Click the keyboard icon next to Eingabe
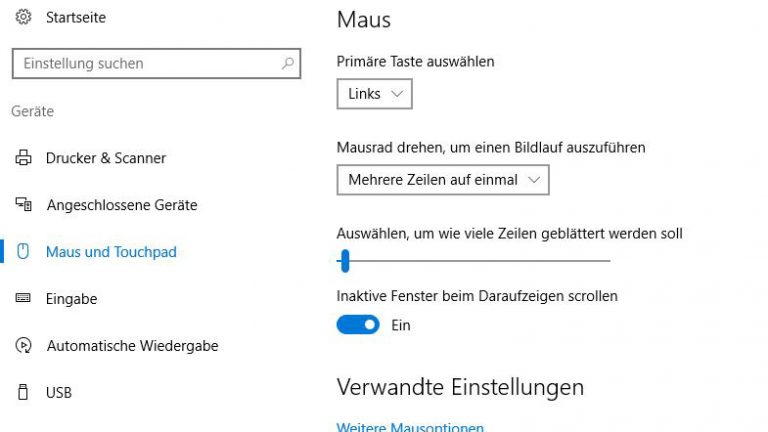 (x=23, y=298)
